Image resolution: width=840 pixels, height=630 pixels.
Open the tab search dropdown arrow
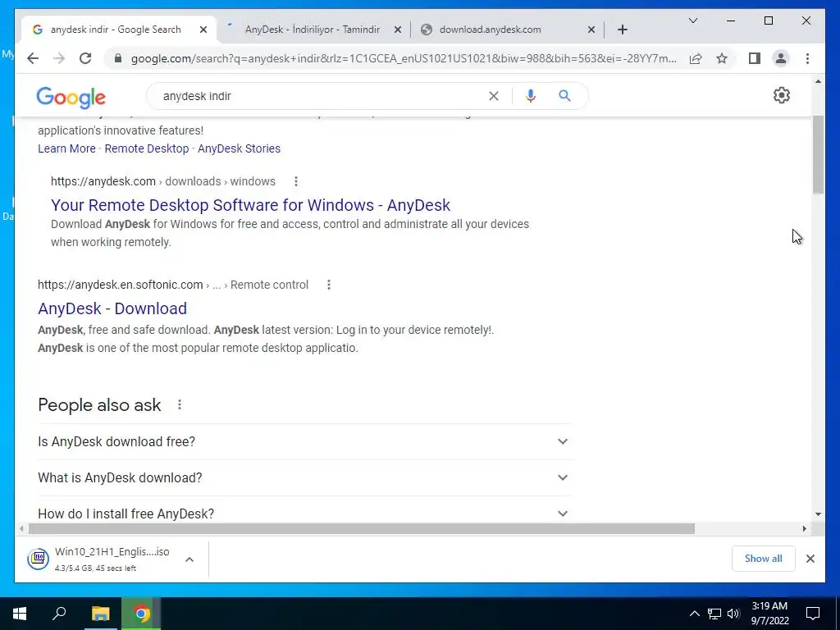[692, 21]
